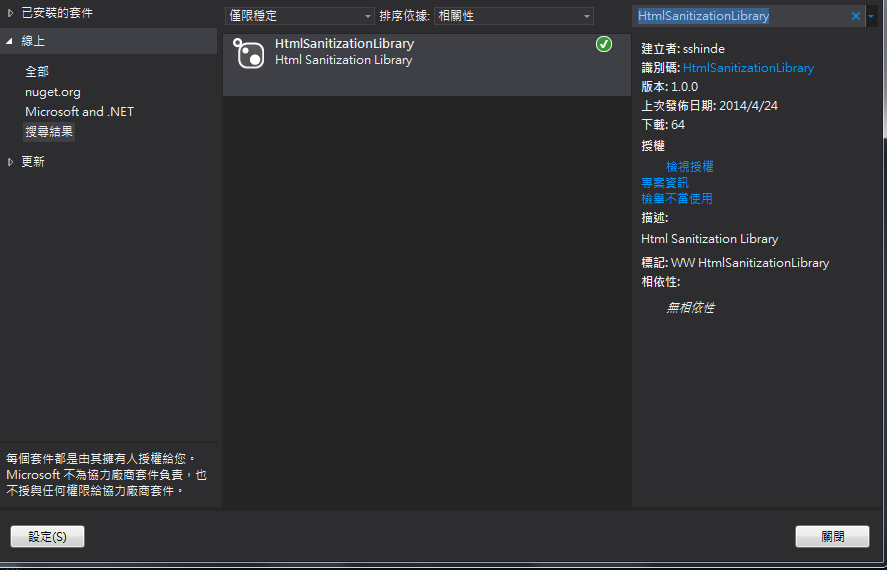Open the search box dropdown arrow
The width and height of the screenshot is (887, 570).
click(x=871, y=16)
